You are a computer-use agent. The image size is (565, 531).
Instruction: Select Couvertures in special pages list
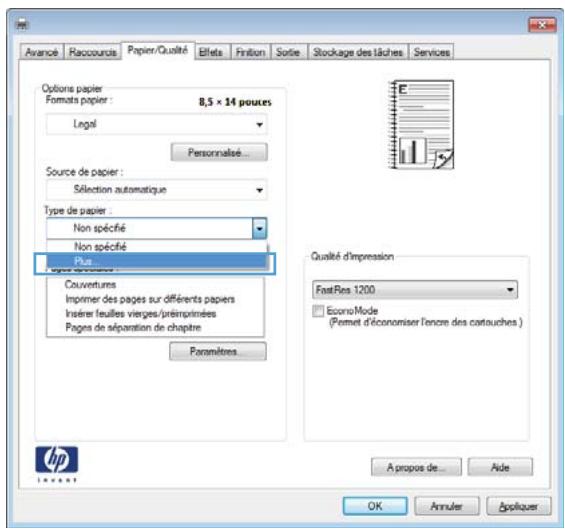point(90,285)
